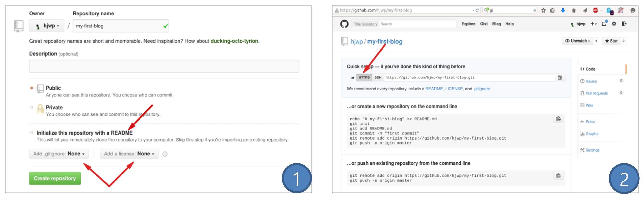The image size is (644, 200).
Task: Click the paper plane send icon in browser toolbar
Action: 585,10
